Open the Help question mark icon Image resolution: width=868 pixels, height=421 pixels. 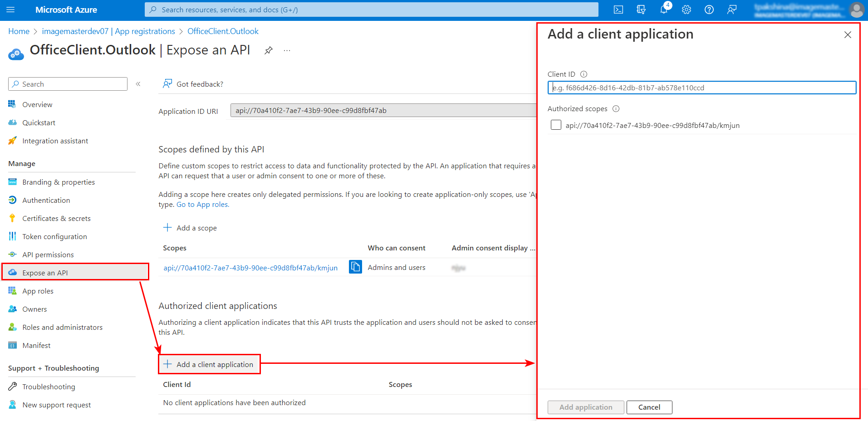coord(709,10)
